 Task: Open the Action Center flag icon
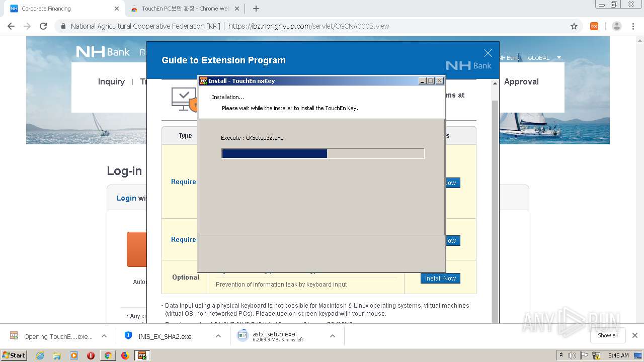(x=584, y=355)
